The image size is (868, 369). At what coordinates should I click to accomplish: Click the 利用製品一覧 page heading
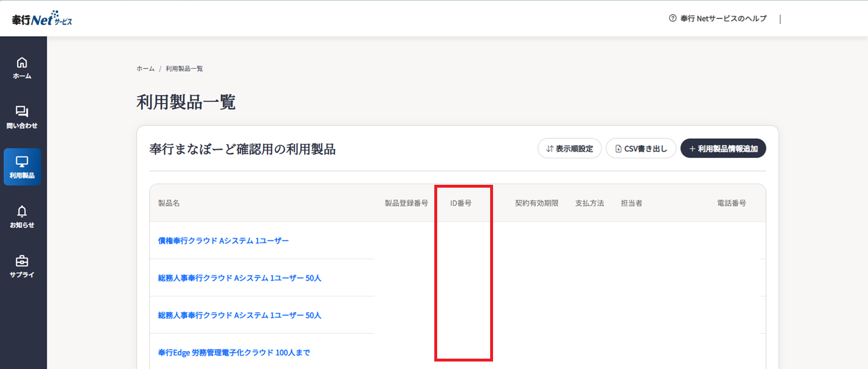pos(186,102)
